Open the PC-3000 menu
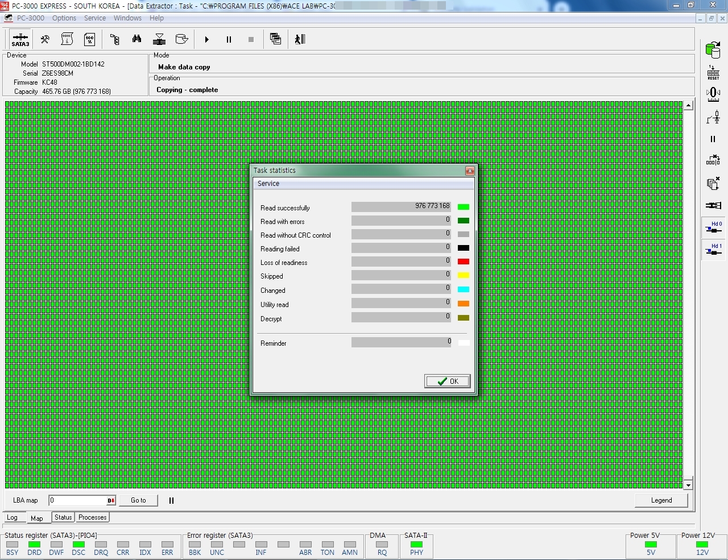The image size is (728, 560). pos(31,18)
